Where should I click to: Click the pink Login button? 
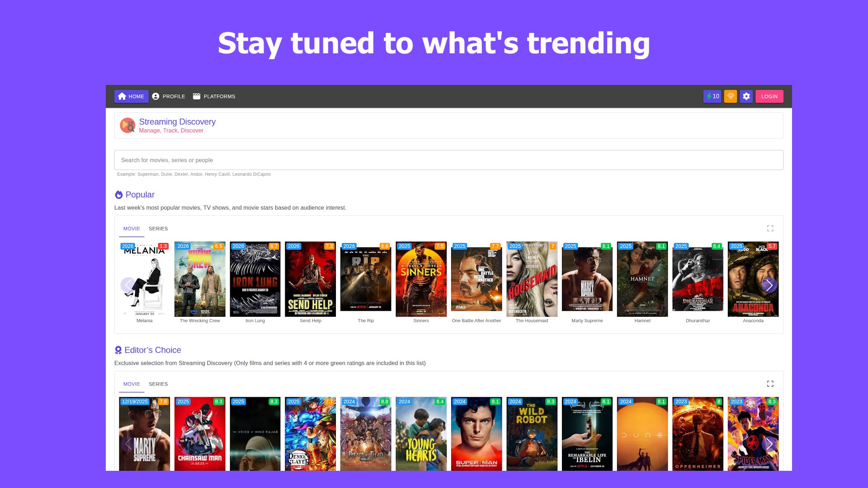769,96
